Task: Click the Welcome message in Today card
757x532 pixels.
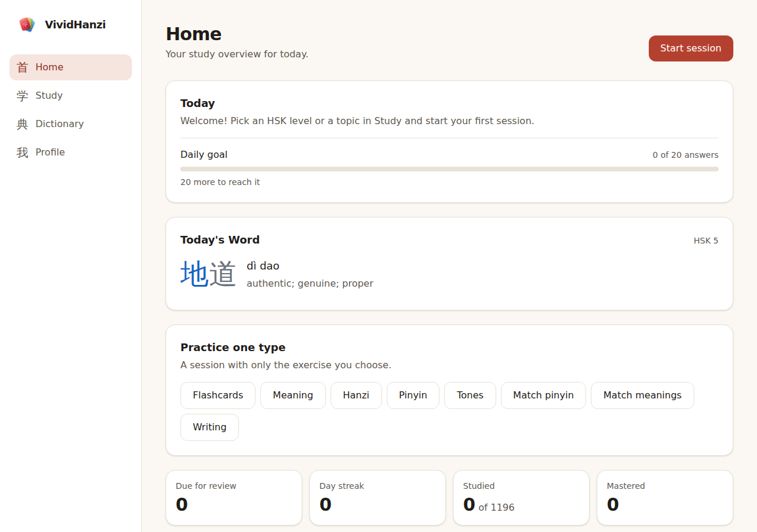Action: click(x=357, y=121)
